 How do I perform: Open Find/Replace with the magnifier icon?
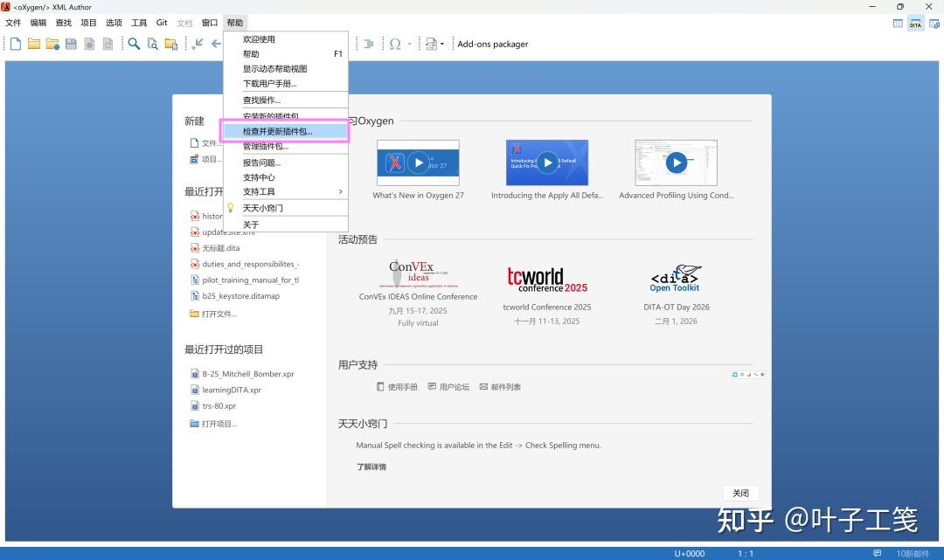click(134, 44)
